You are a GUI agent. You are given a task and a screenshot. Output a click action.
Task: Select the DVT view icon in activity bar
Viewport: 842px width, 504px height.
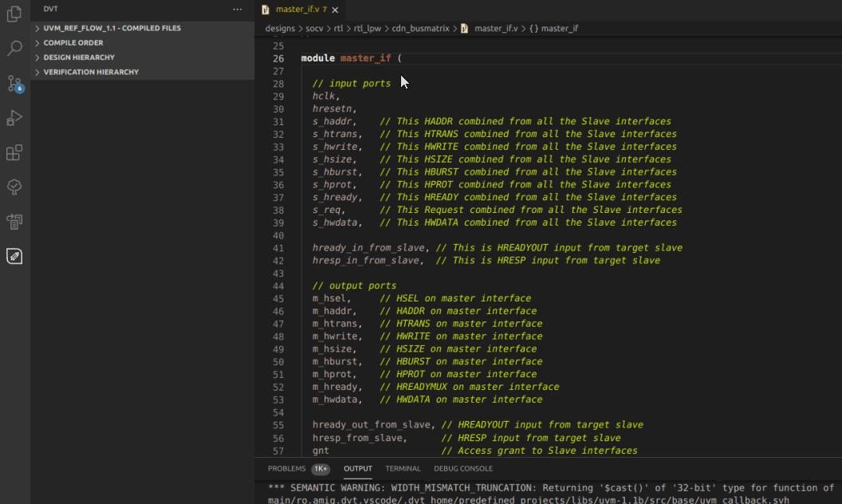[x=14, y=256]
